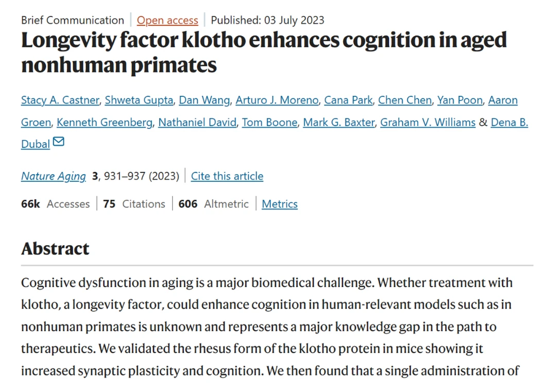Select Mark G. Baxter author link
The image size is (543, 392).
point(339,122)
